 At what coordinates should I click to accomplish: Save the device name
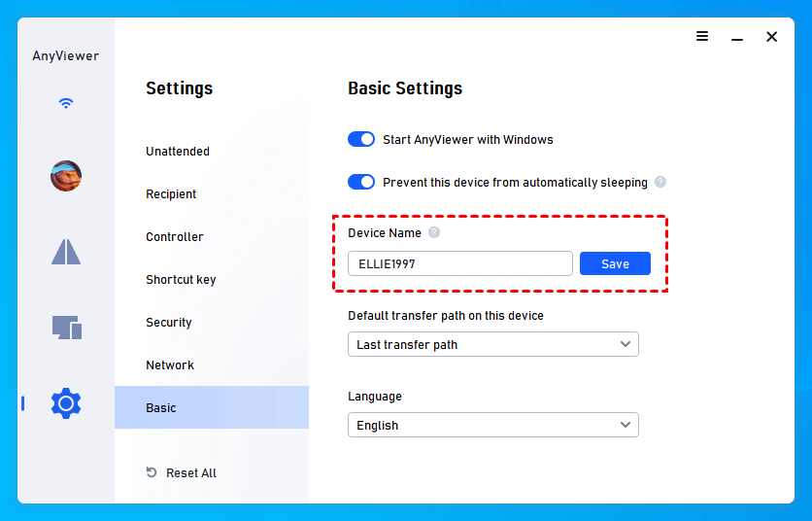pyautogui.click(x=615, y=263)
